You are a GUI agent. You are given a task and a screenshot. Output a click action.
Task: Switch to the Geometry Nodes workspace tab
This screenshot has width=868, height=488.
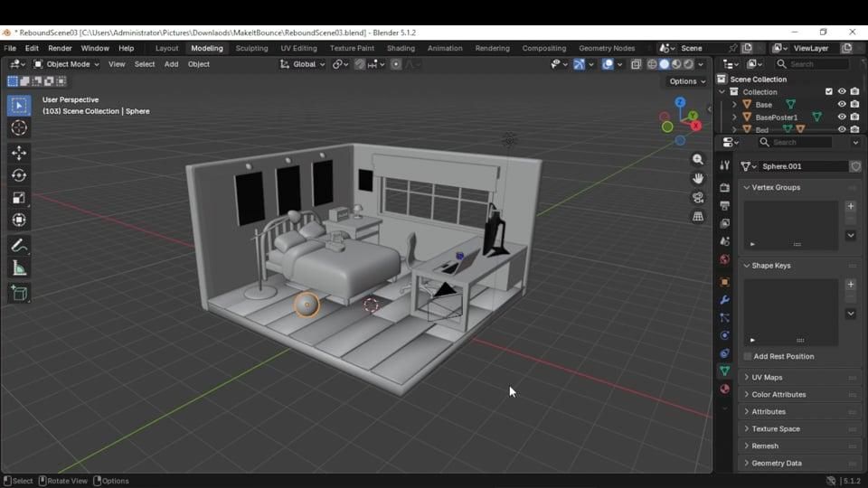[607, 48]
